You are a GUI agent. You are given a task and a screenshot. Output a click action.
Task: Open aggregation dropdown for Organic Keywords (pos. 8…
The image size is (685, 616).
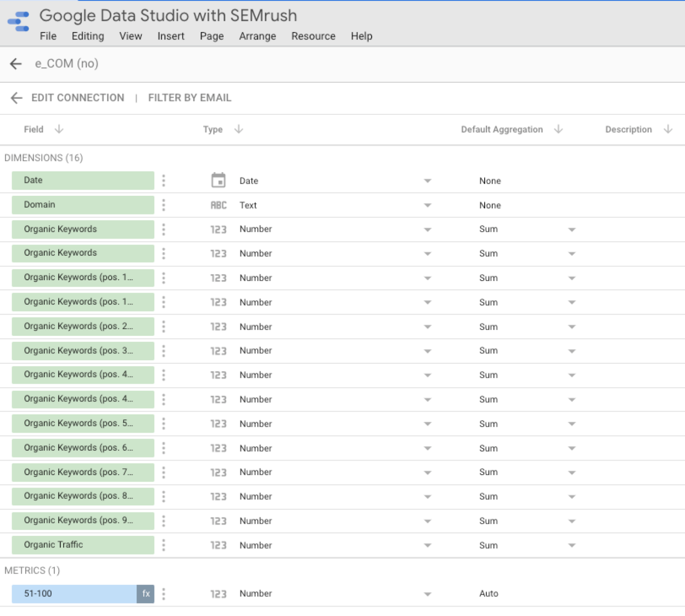coord(572,497)
